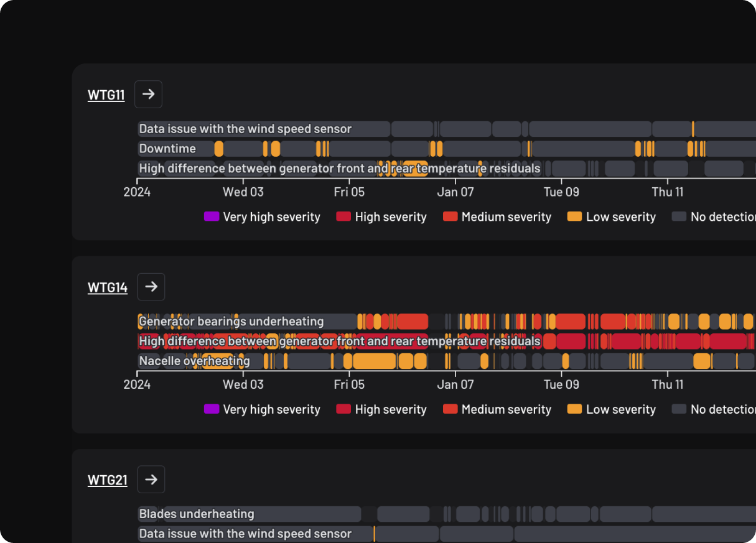
Task: Click 2024 tick on WTG14 axis
Action: click(137, 384)
